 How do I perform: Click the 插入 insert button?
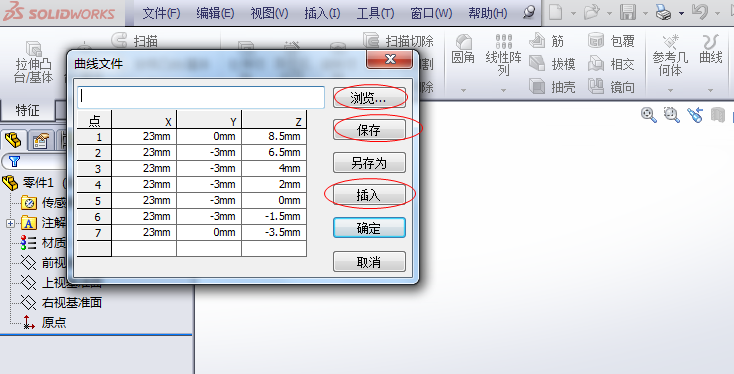tap(369, 195)
